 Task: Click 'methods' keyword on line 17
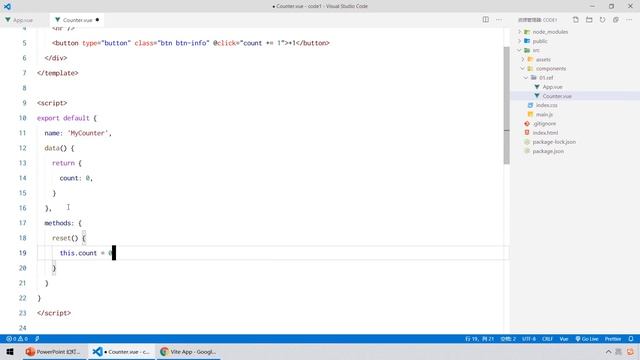coord(58,223)
